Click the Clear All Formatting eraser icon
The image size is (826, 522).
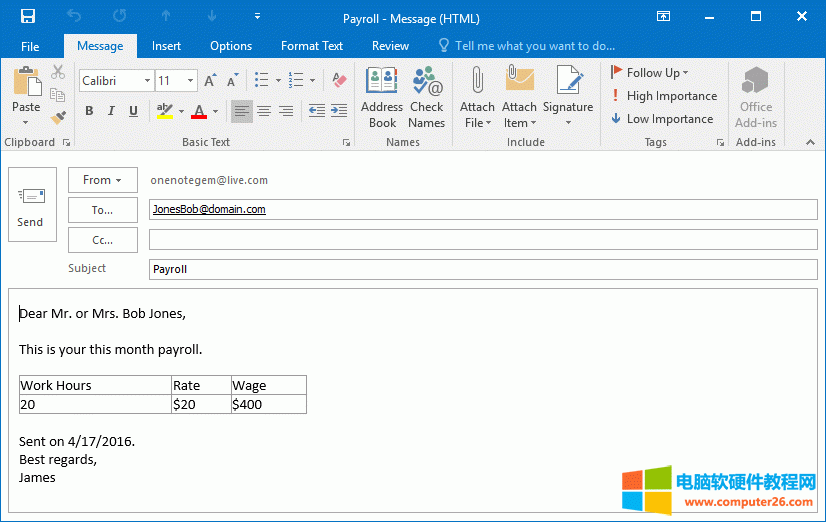click(x=338, y=80)
